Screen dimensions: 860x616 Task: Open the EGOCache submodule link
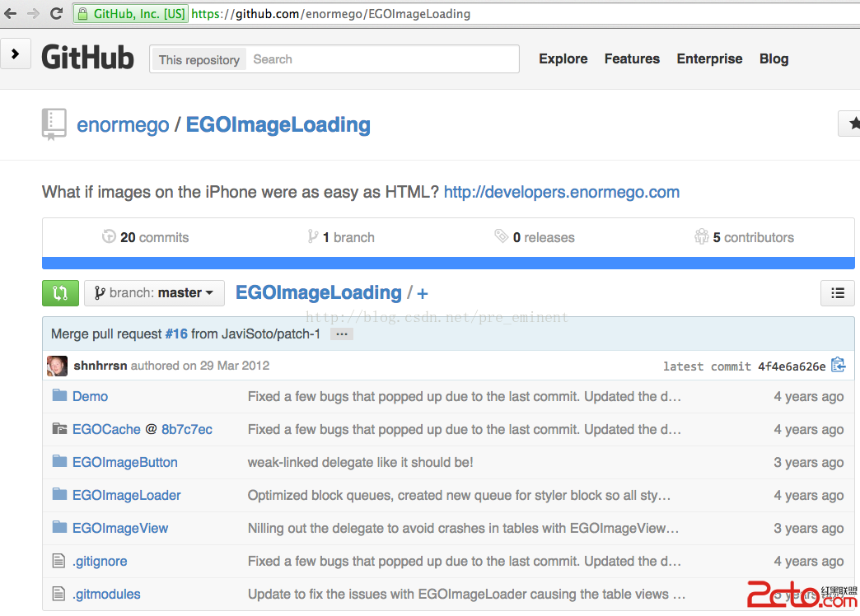(x=106, y=430)
